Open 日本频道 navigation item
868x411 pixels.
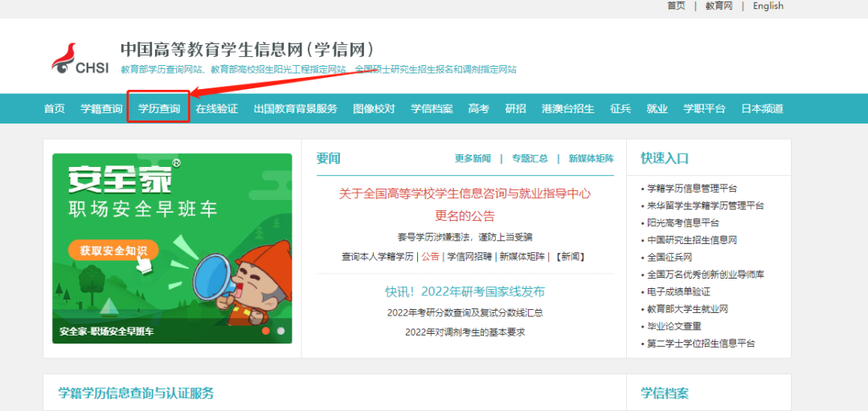pos(762,108)
